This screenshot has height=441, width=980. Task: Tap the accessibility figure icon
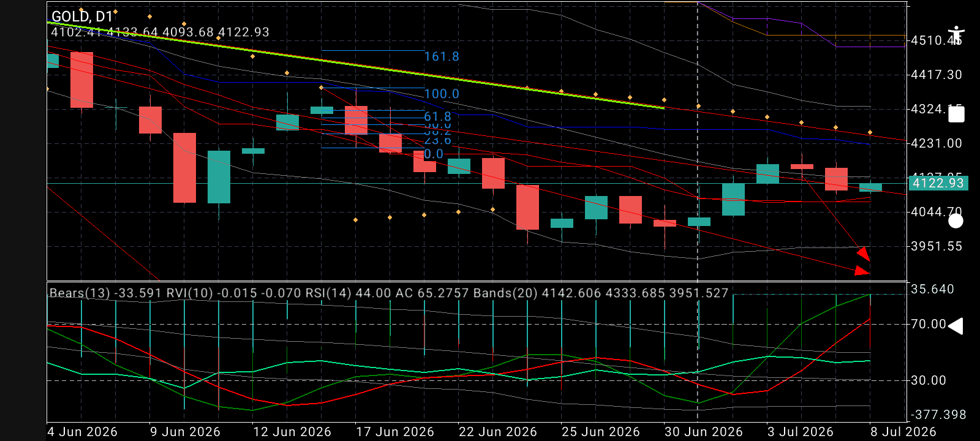[x=956, y=35]
